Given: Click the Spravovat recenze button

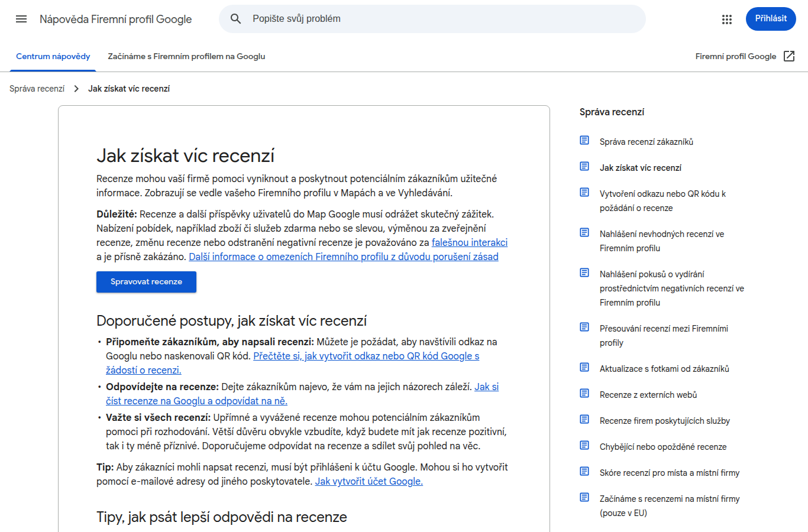Looking at the screenshot, I should [x=146, y=282].
